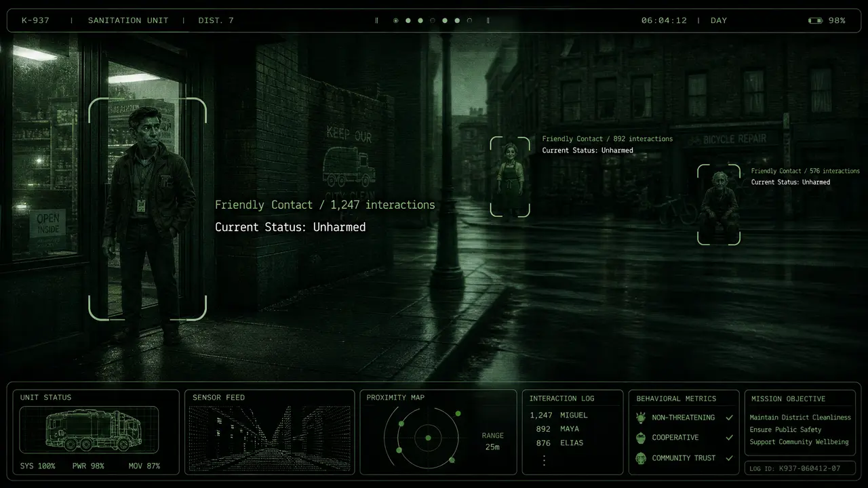Click "Maintain District Cleanliness" objective
Image resolution: width=868 pixels, height=488 pixels.
pos(800,418)
